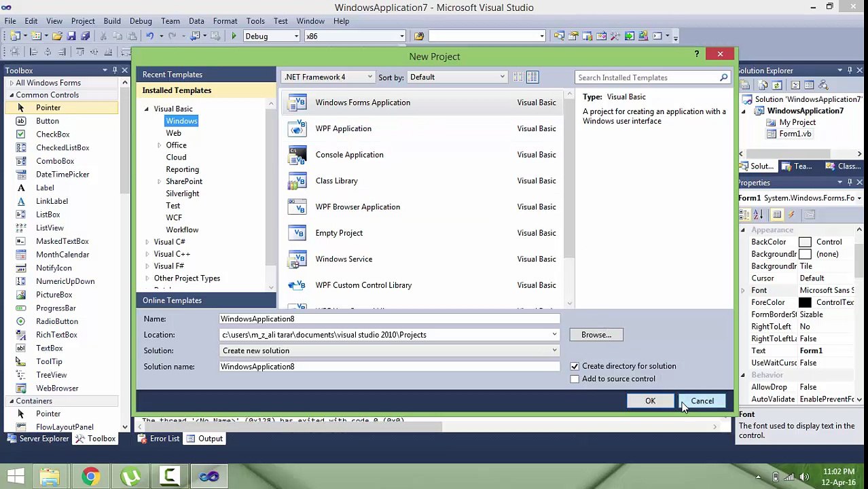Click Events lightning icon in Properties window
This screenshot has height=489, width=868.
pyautogui.click(x=791, y=215)
